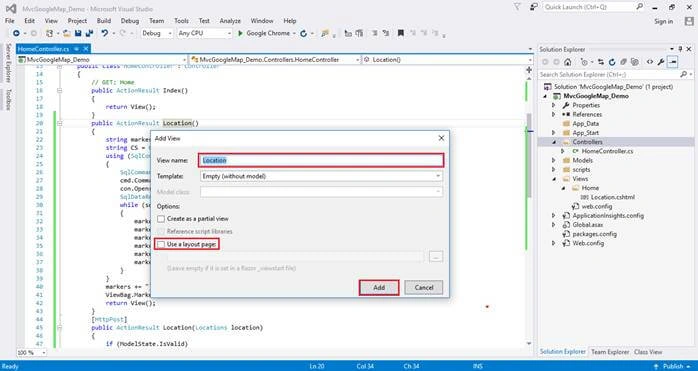Open the File menu

tap(10, 21)
